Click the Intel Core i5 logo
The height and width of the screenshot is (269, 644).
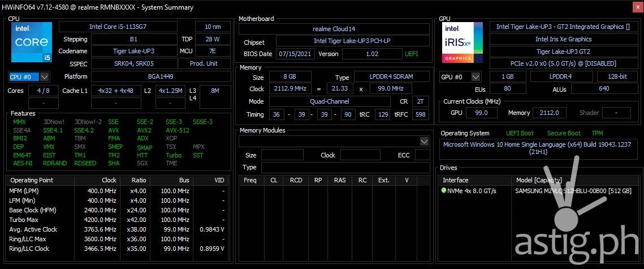(x=31, y=42)
